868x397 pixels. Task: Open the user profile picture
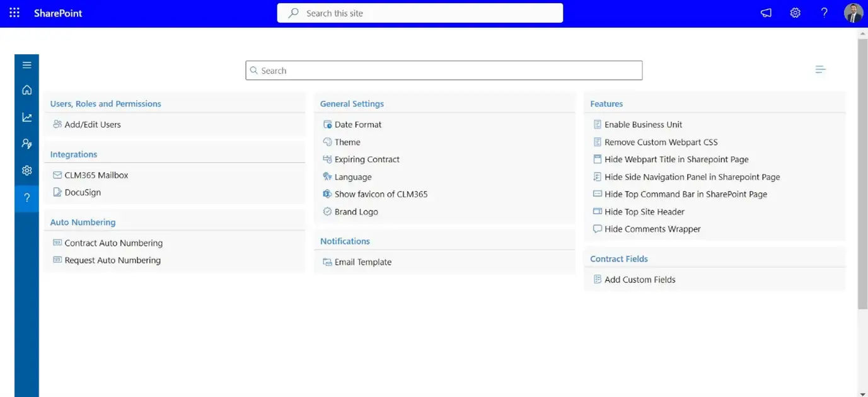pyautogui.click(x=854, y=13)
